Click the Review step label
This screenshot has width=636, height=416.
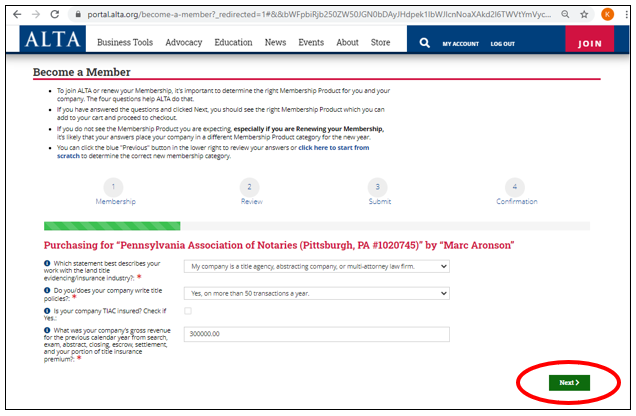tap(251, 202)
